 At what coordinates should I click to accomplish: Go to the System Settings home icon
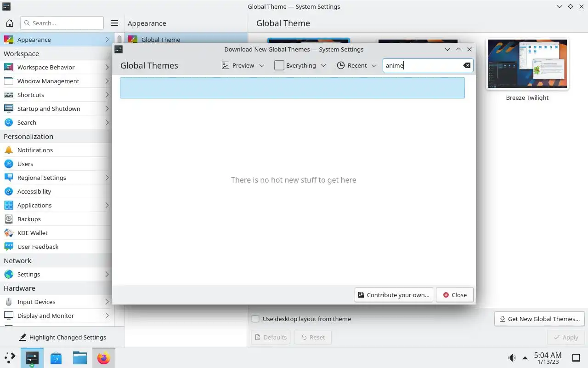pos(10,23)
